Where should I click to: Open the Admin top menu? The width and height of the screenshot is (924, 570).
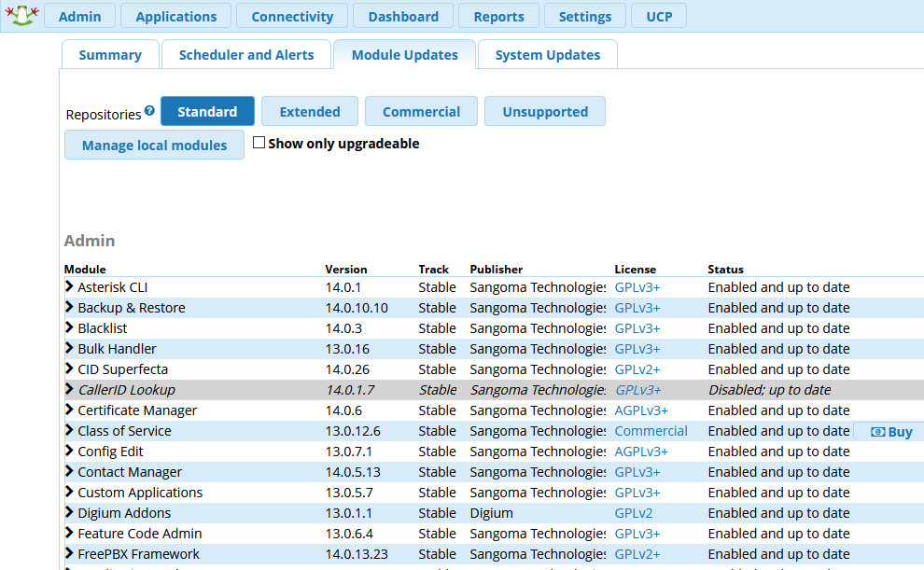(79, 16)
